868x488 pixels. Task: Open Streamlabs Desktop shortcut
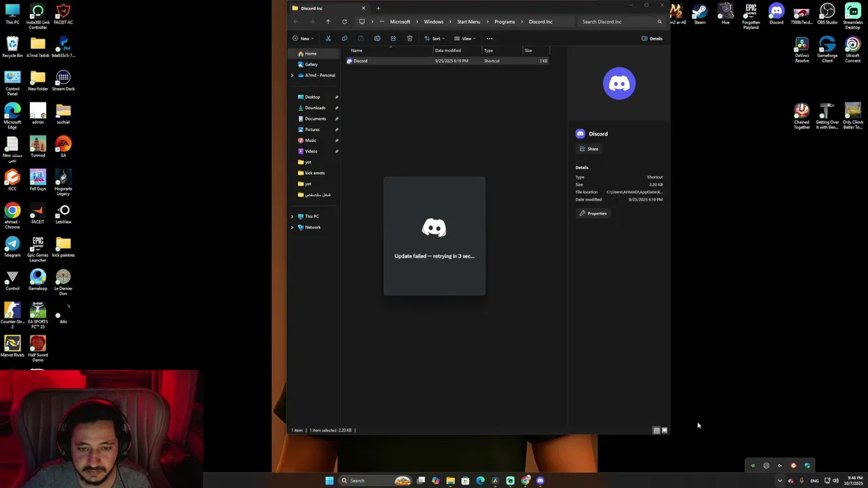pyautogui.click(x=853, y=17)
